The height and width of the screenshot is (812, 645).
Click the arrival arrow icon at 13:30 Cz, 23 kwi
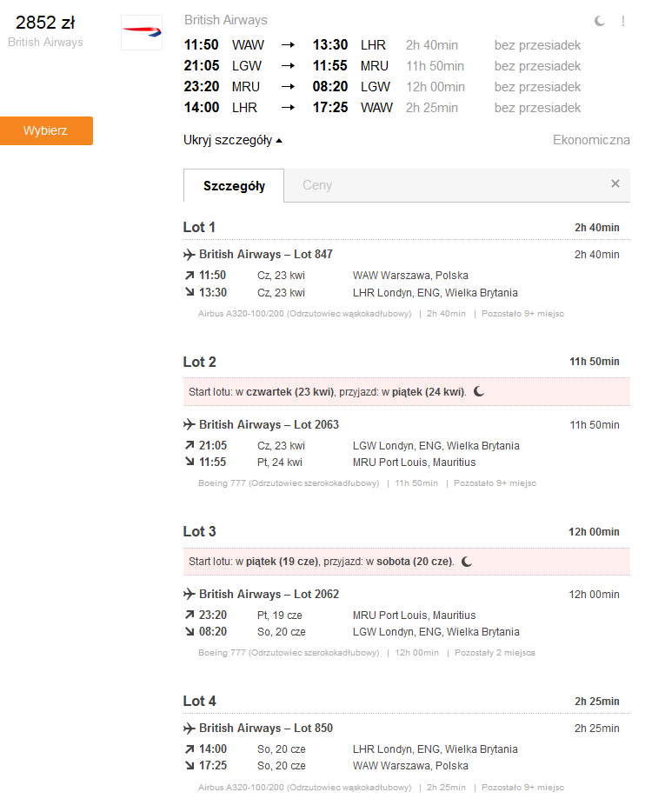190,292
